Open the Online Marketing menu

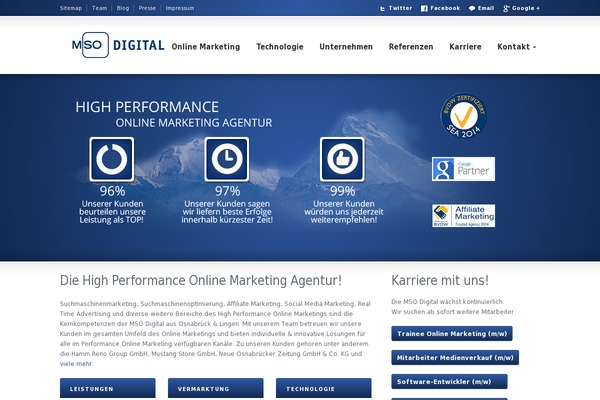point(206,47)
